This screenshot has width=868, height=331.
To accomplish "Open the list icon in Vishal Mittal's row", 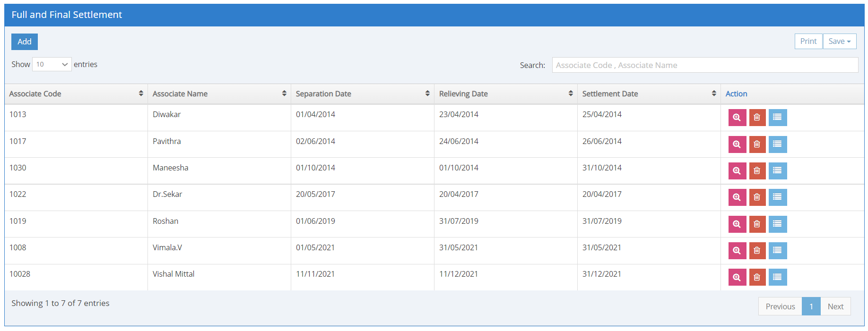I will click(777, 277).
